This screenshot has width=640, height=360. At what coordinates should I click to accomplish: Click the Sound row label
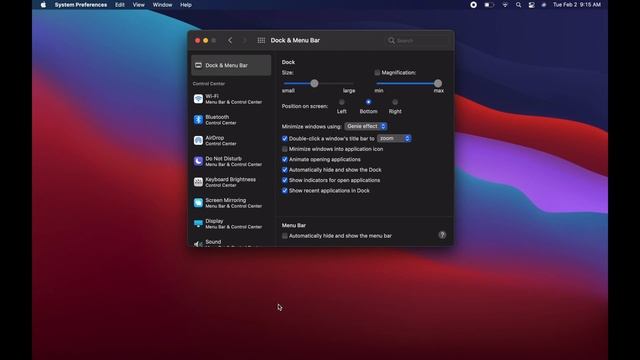(213, 242)
